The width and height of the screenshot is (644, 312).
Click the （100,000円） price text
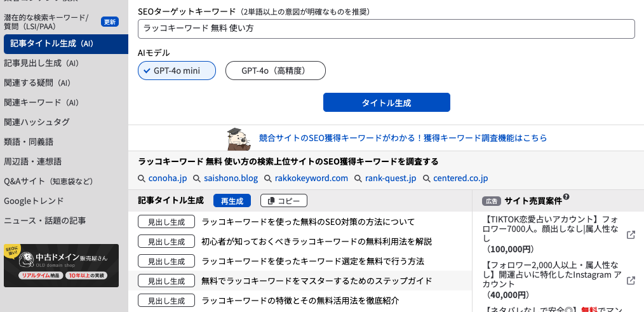pos(509,249)
